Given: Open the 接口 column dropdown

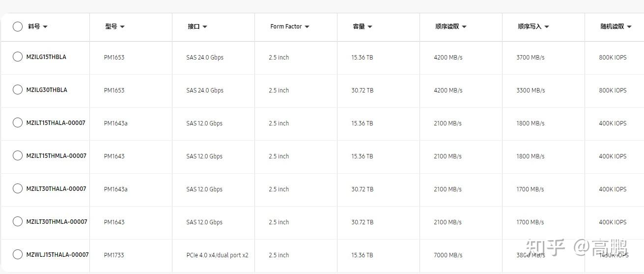Looking at the screenshot, I should tap(205, 27).
